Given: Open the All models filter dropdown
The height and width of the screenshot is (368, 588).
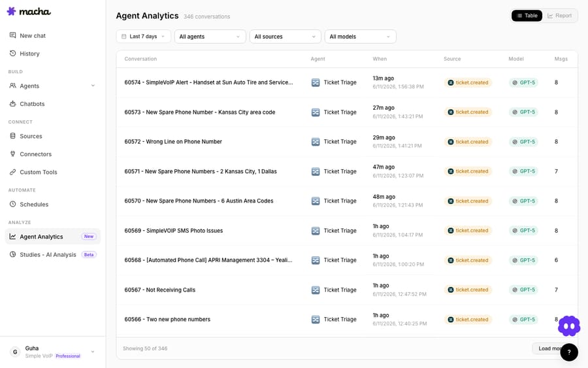Looking at the screenshot, I should (x=361, y=37).
